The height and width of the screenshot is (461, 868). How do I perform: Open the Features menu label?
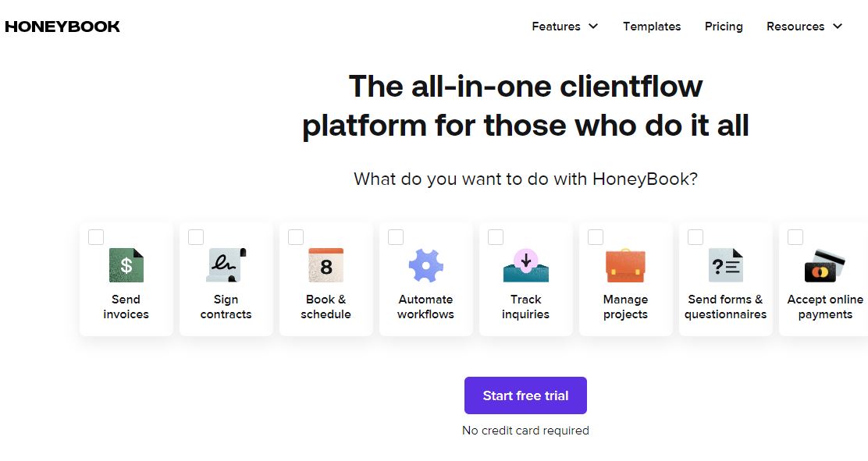556,26
